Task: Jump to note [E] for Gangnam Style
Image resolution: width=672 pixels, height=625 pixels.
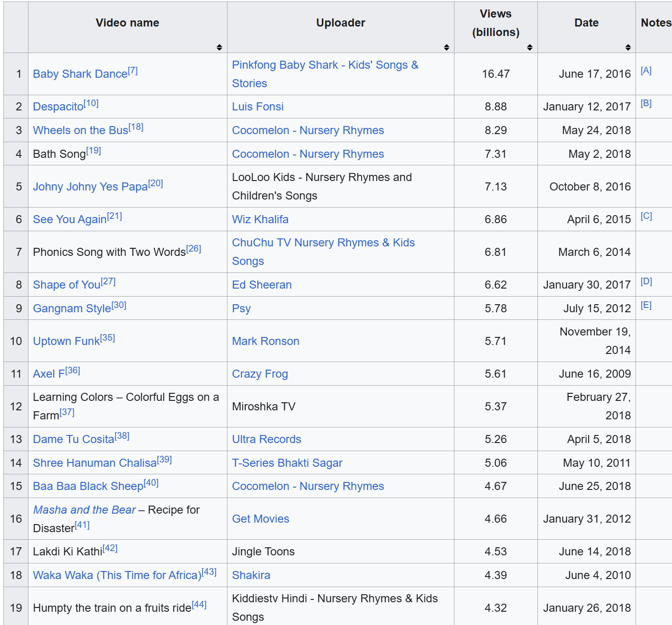Action: (x=646, y=305)
